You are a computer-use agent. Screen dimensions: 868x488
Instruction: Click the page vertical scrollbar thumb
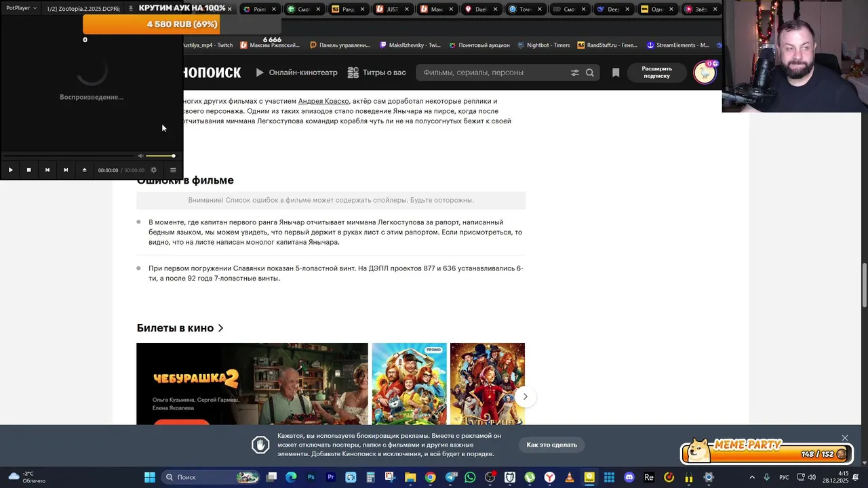pos(864,285)
